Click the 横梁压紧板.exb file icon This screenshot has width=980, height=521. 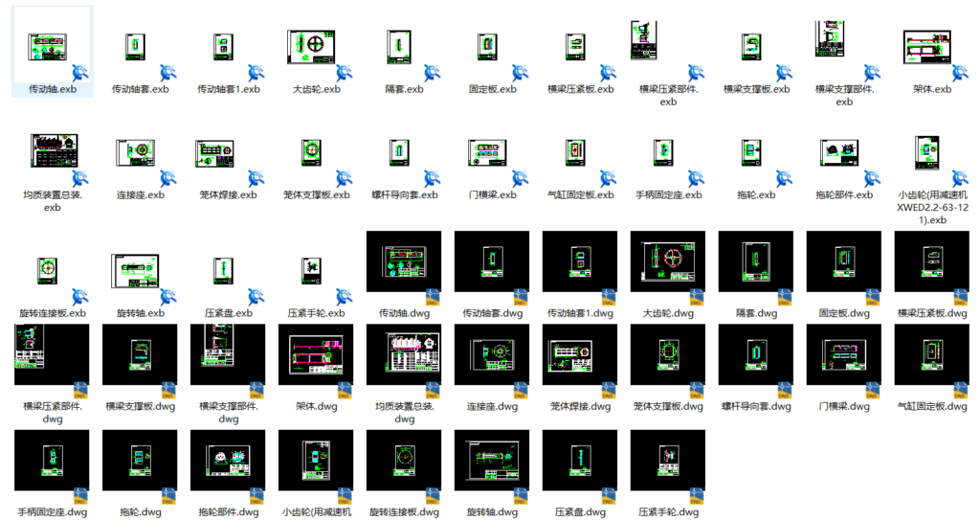coord(575,47)
